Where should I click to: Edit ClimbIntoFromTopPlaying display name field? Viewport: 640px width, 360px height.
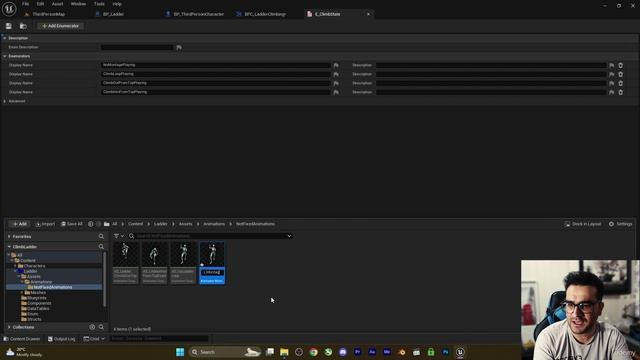coord(216,92)
